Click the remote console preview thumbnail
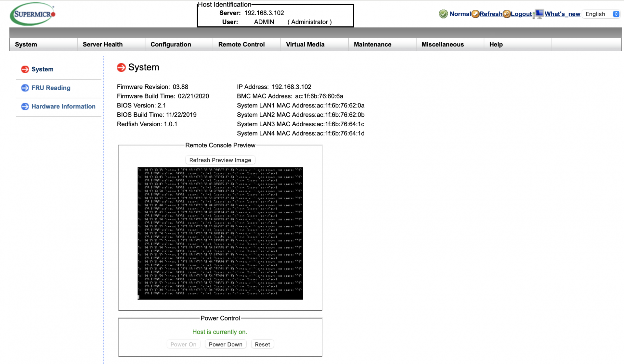Screen dimensions: 624x364 [220, 233]
